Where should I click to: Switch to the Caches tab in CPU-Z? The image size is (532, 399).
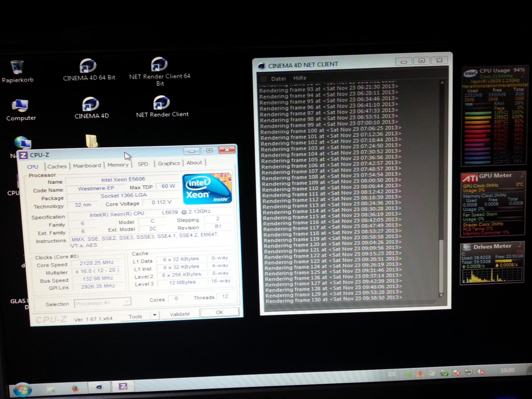click(x=57, y=166)
